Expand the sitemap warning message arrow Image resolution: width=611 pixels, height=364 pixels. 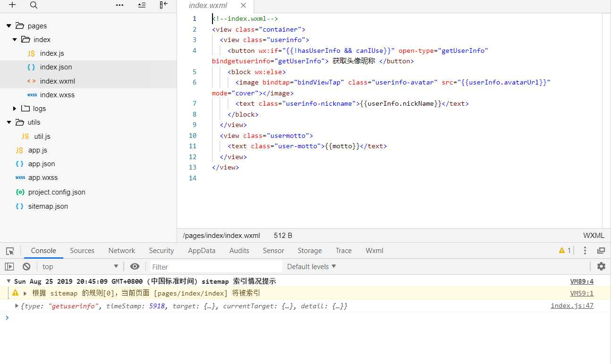point(25,293)
